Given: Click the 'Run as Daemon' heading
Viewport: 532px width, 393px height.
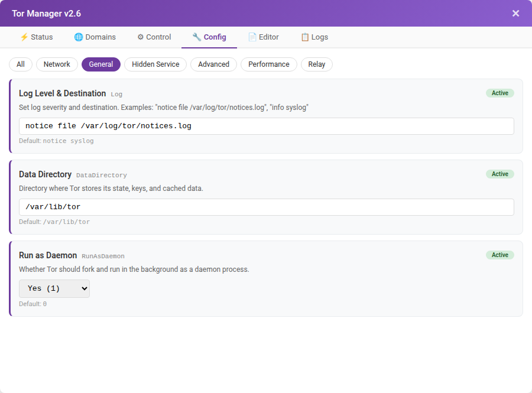Looking at the screenshot, I should 48,255.
